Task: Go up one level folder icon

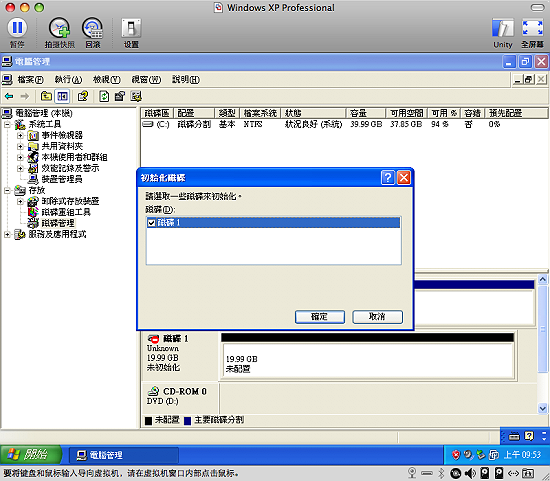Action: (46, 96)
